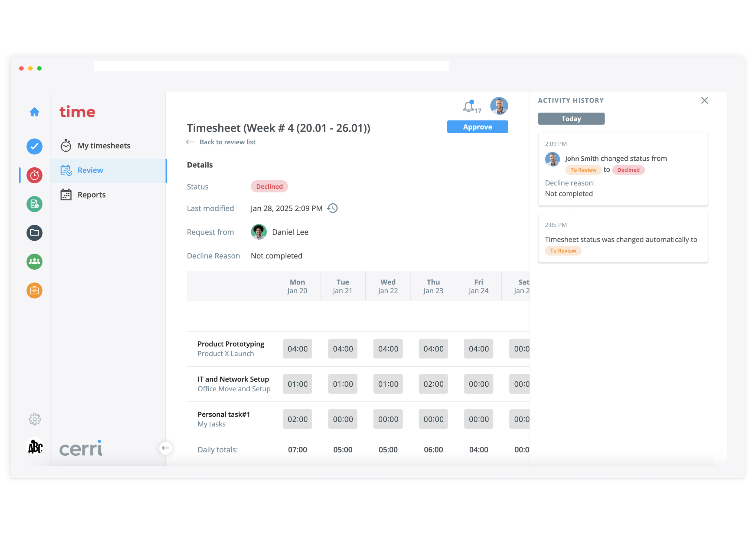Viewport: 756px width, 555px height.
Task: Click the home icon in sidebar
Action: click(34, 112)
